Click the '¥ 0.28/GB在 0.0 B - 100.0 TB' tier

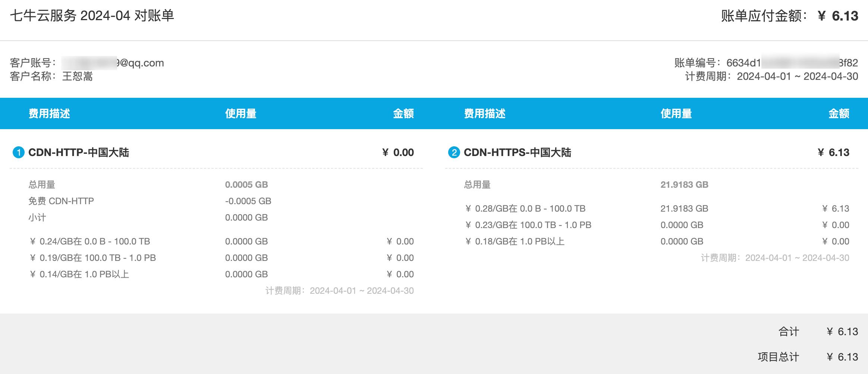coord(525,208)
